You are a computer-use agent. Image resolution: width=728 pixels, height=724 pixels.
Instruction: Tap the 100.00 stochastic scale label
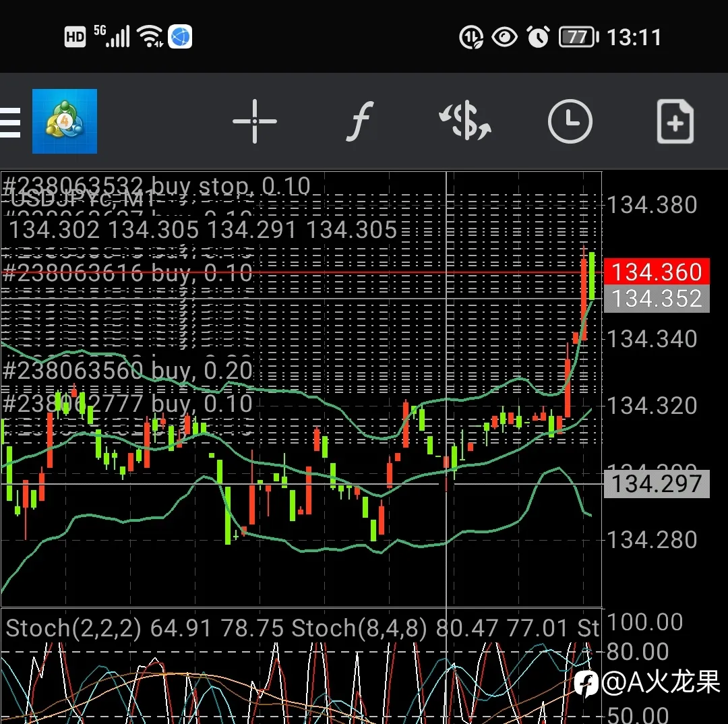tap(644, 622)
